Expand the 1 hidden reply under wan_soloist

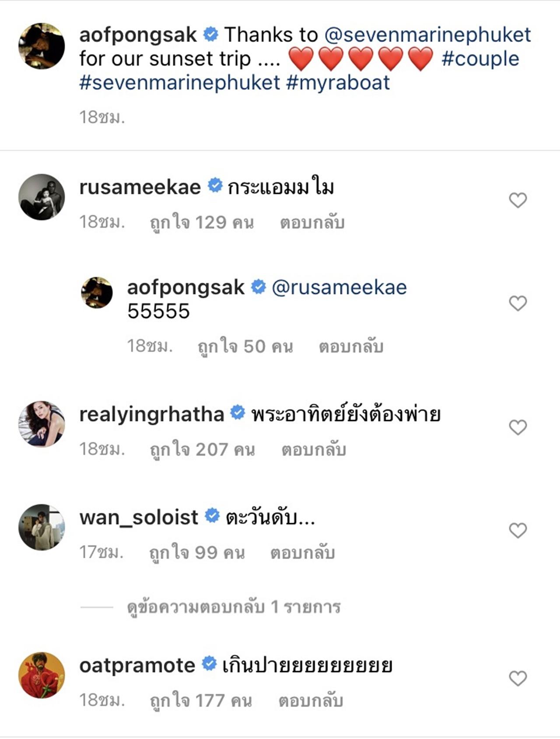pyautogui.click(x=234, y=607)
